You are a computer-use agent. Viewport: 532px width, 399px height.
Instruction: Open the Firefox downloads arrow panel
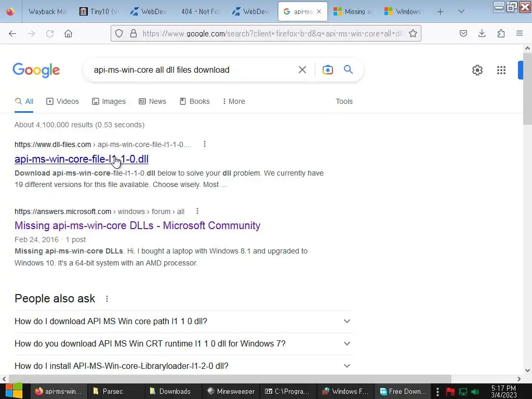pyautogui.click(x=482, y=33)
